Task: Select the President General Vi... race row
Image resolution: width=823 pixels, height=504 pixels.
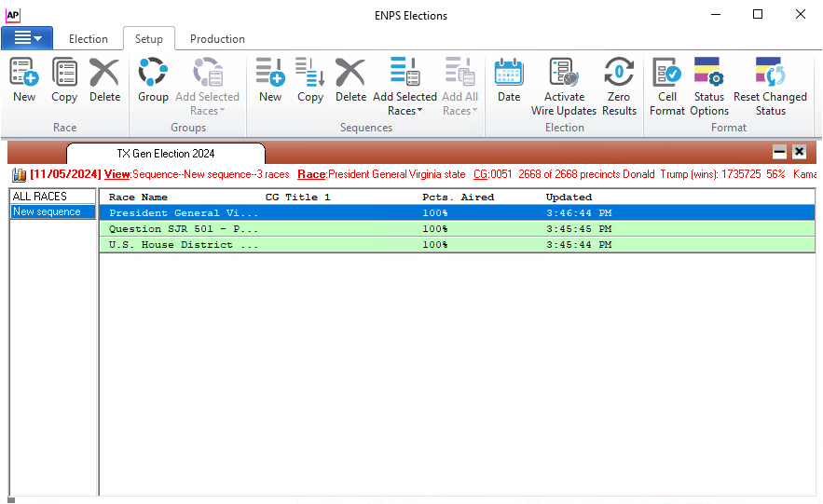Action: (457, 213)
